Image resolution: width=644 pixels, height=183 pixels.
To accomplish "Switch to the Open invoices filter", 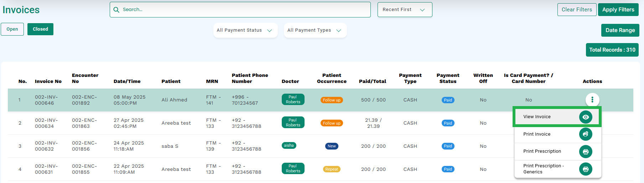I will (x=12, y=29).
